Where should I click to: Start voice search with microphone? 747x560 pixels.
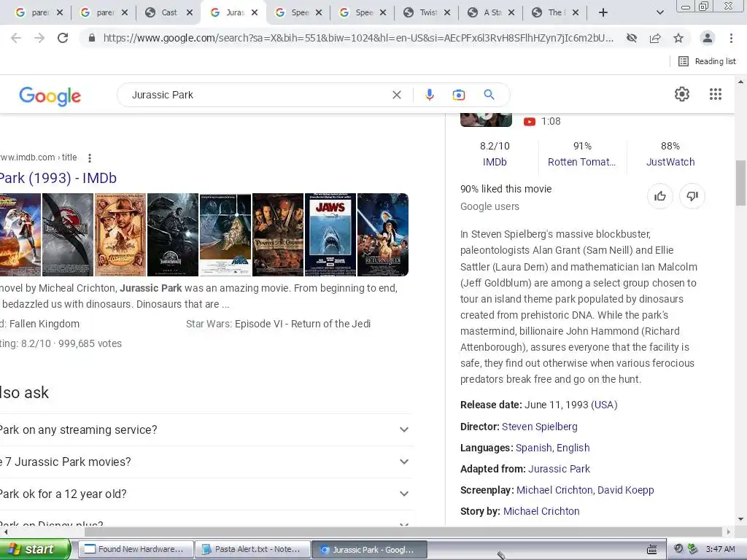[429, 95]
